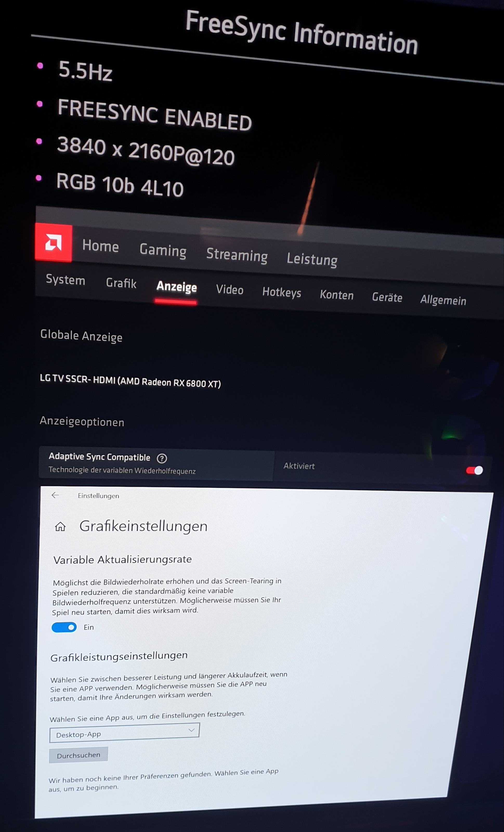
Task: Open the Grafik sub-tab
Action: coord(121,283)
